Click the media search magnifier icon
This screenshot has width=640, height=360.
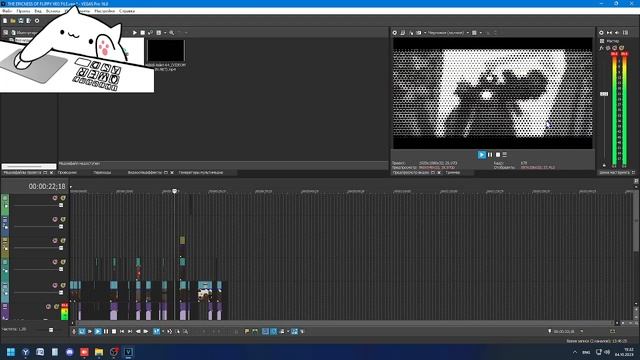click(x=172, y=33)
